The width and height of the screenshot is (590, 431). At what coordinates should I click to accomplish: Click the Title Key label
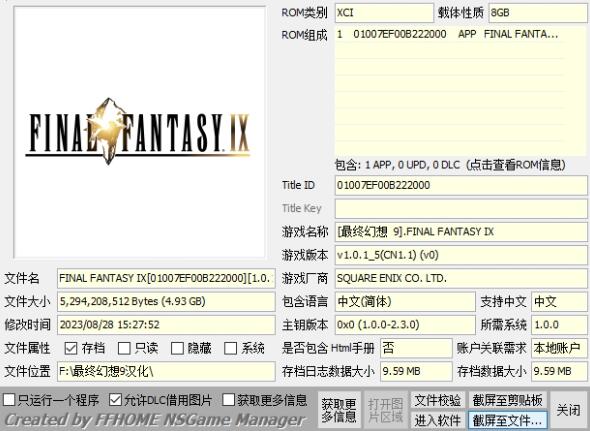pos(301,208)
